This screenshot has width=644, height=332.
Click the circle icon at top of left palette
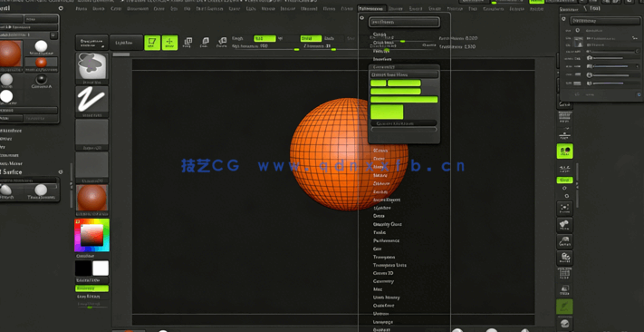tap(61, 8)
